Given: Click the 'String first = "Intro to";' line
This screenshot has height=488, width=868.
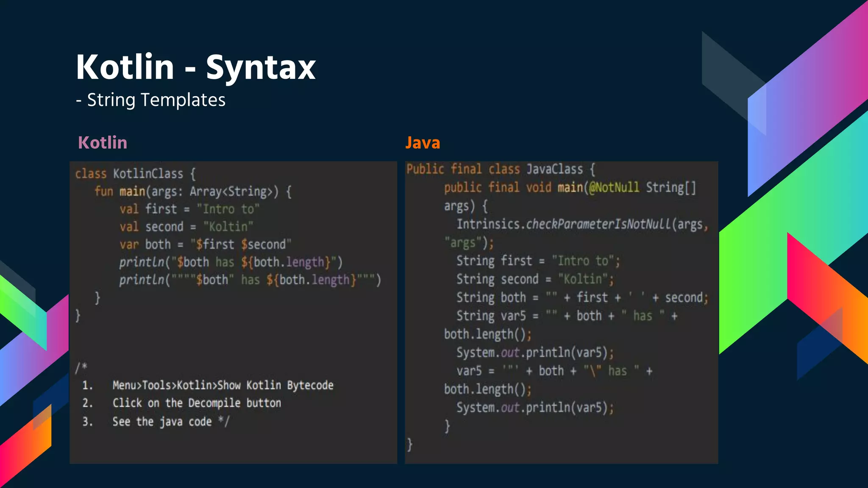Looking at the screenshot, I should point(538,261).
